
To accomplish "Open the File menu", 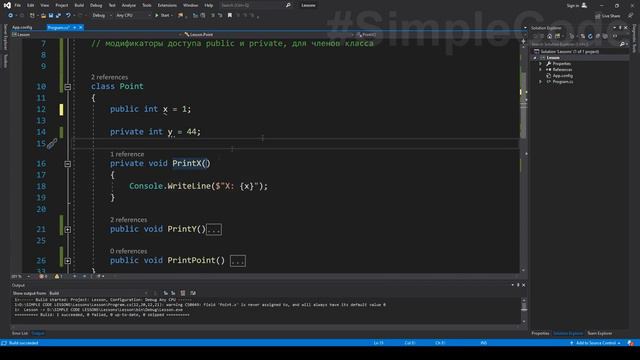I will tap(18, 5).
